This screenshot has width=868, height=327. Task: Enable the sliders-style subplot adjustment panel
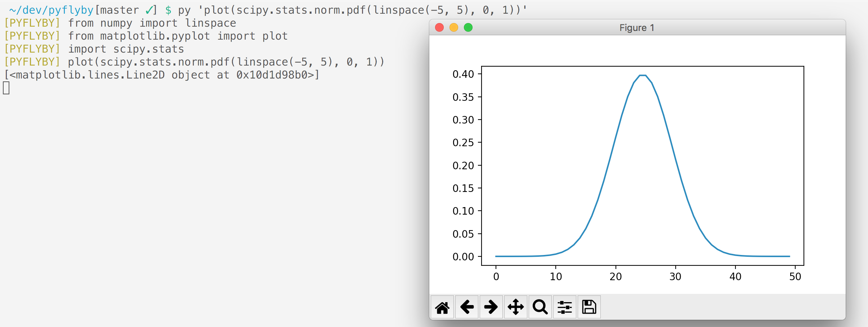click(564, 306)
